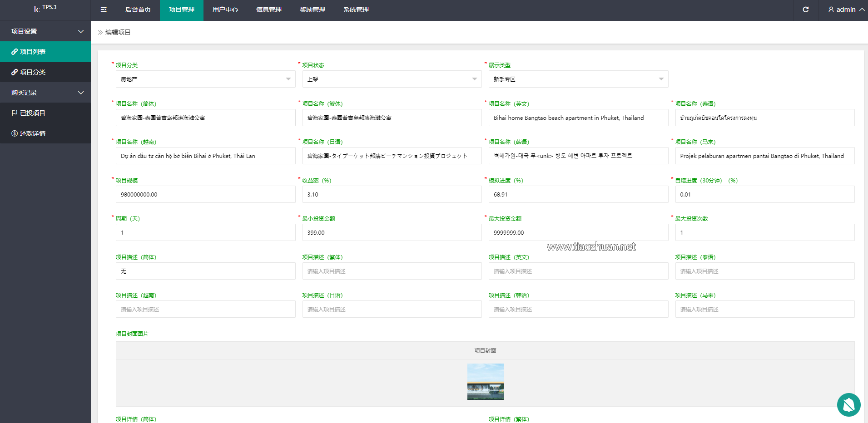Click the project cover image thumbnail
This screenshot has height=423, width=868.
485,382
